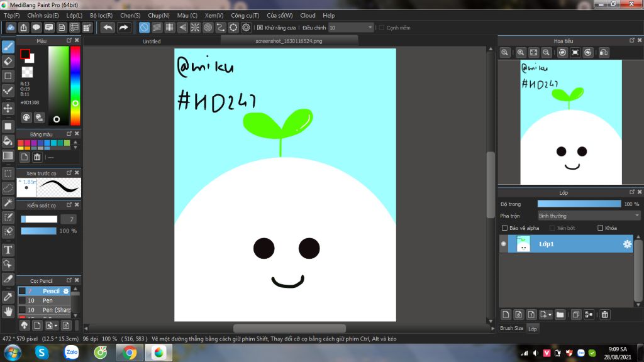Select the Hand pan tool
Image resolution: width=644 pixels, height=362 pixels.
click(8, 312)
